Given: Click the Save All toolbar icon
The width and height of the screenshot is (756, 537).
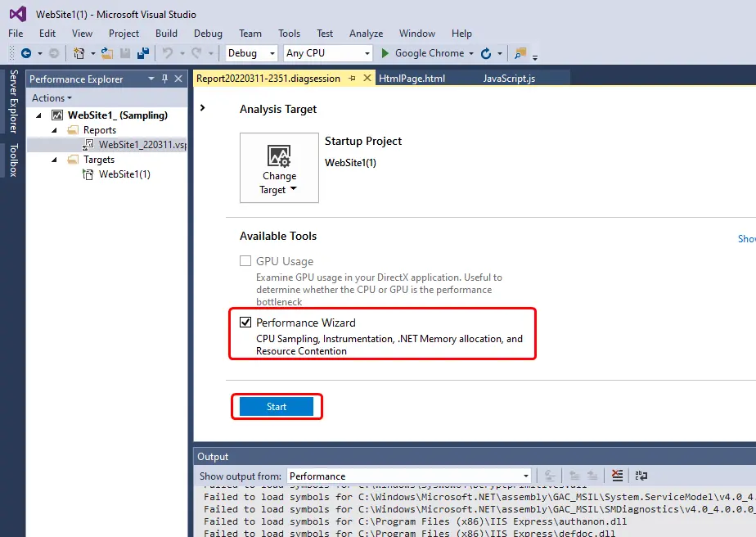Looking at the screenshot, I should pos(143,53).
